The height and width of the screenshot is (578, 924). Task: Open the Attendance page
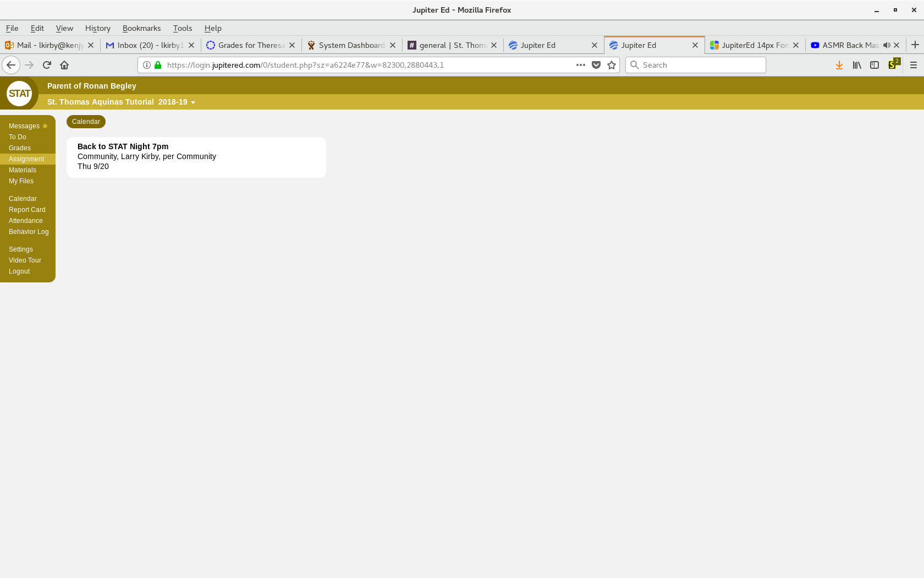tap(25, 221)
